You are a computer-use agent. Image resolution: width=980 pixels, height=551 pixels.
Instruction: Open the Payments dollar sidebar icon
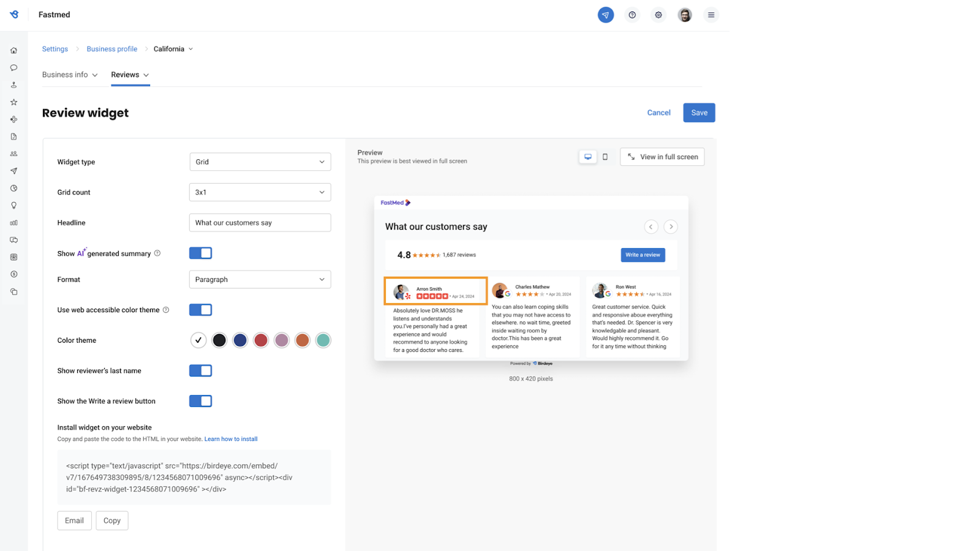tap(13, 274)
